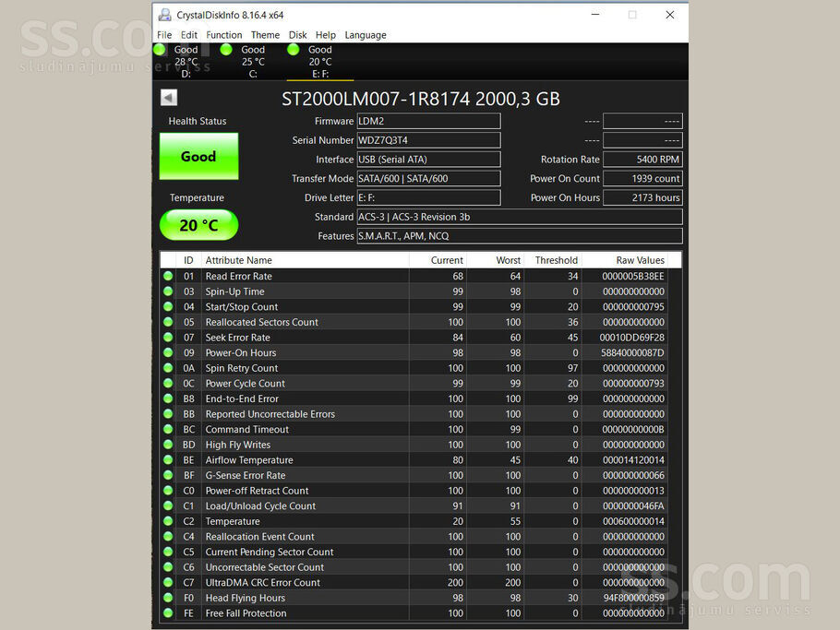Click the Drive Letter field E: F:
840x630 pixels.
(x=428, y=197)
